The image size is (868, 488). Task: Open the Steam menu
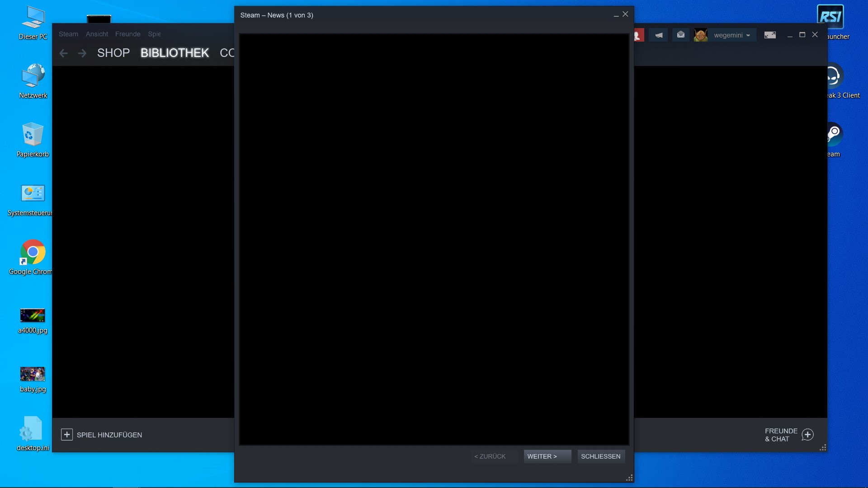68,34
